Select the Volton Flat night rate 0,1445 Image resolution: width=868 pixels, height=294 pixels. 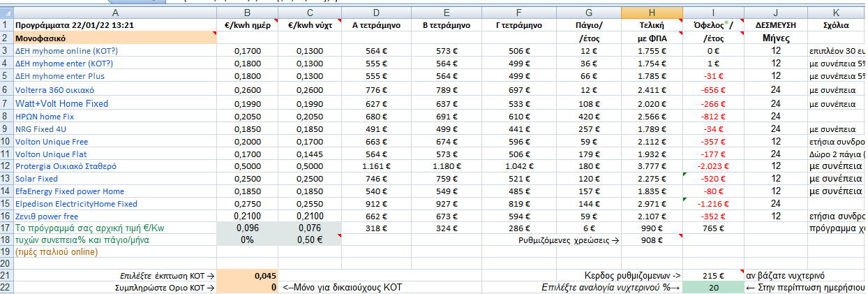coord(310,154)
